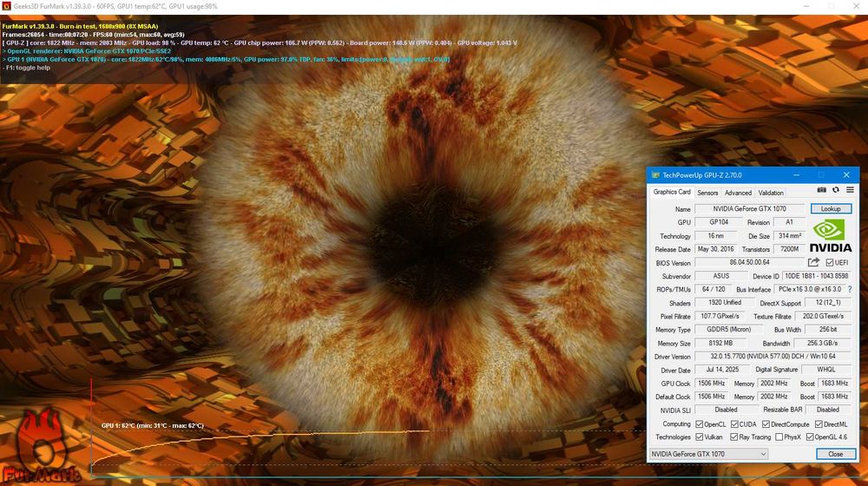
Task: Switch to the Advanced tab
Action: point(738,193)
